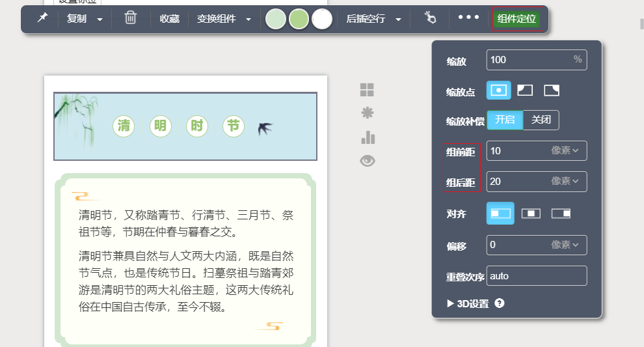
Task: Click the bar chart icon beside the canvas
Action: 368,137
